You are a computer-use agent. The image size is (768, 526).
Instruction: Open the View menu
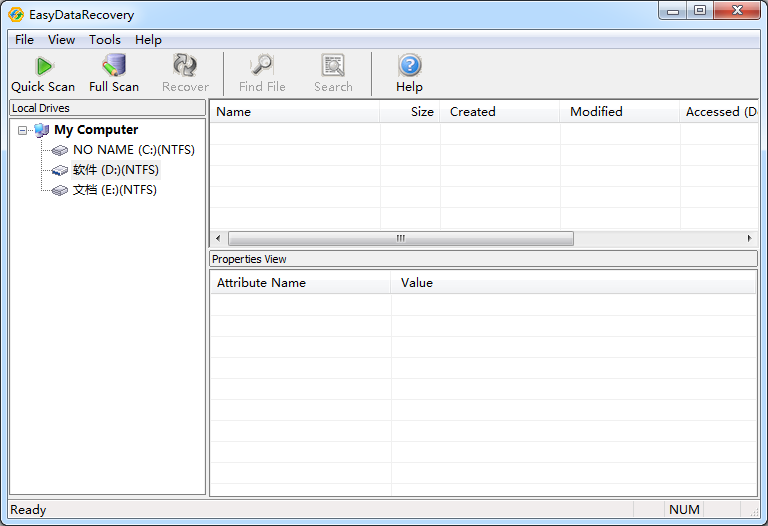[61, 40]
